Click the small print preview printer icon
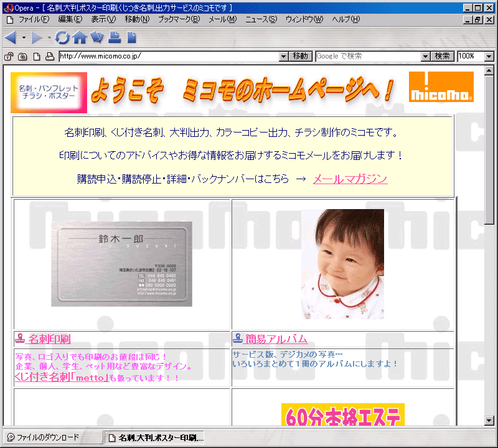The width and height of the screenshot is (498, 448). click(x=50, y=57)
